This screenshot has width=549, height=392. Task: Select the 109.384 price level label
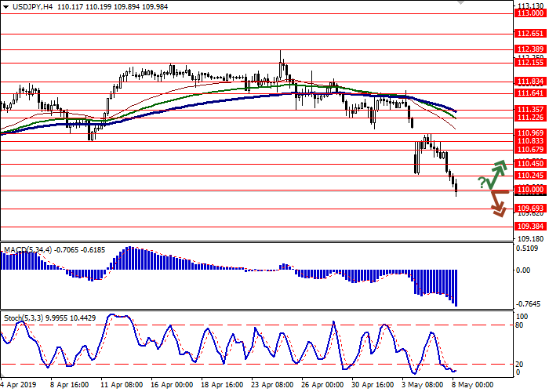point(530,226)
